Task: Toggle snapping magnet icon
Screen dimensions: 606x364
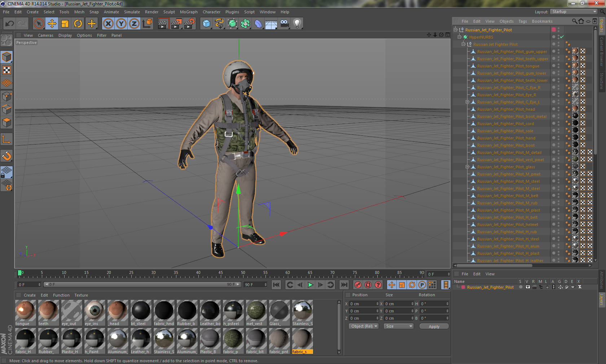Action: pos(6,156)
